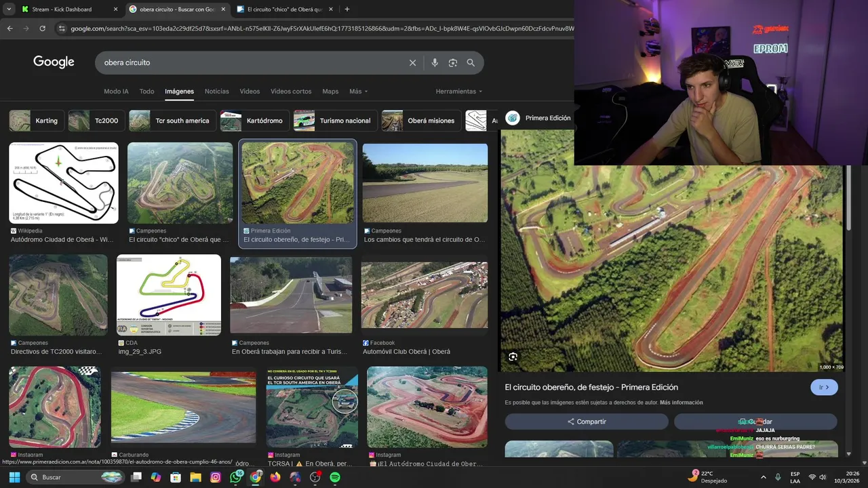Open the Videos cortos tab

(x=291, y=91)
